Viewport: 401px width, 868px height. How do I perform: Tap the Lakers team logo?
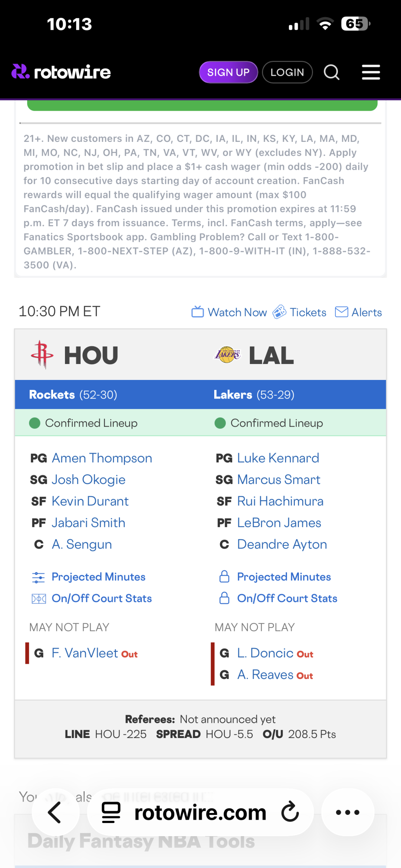(x=227, y=355)
